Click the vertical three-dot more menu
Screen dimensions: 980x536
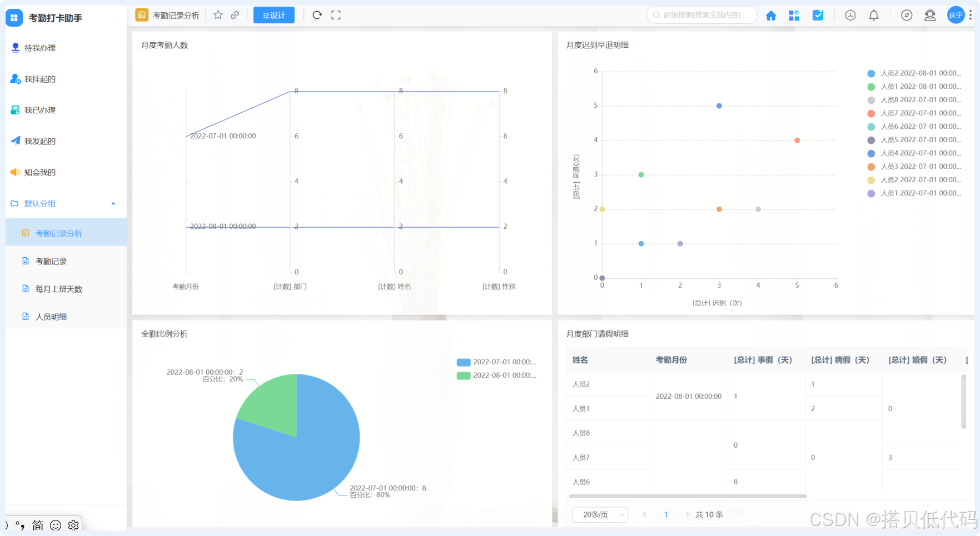971,15
